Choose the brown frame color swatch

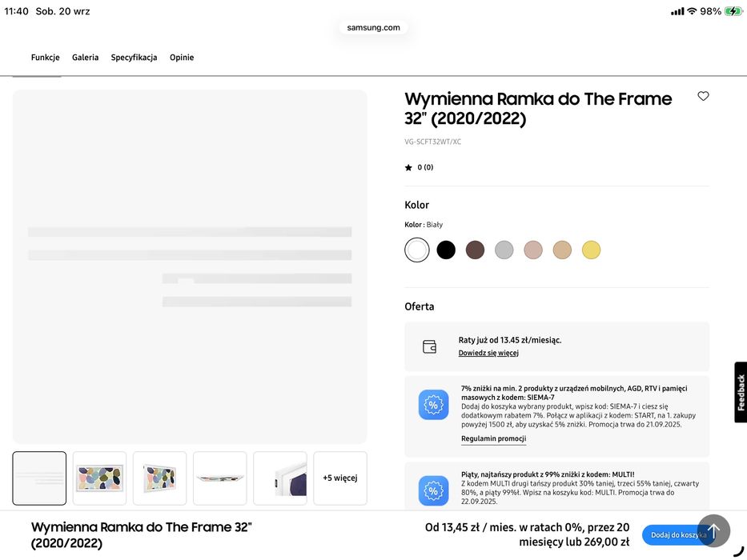point(475,250)
